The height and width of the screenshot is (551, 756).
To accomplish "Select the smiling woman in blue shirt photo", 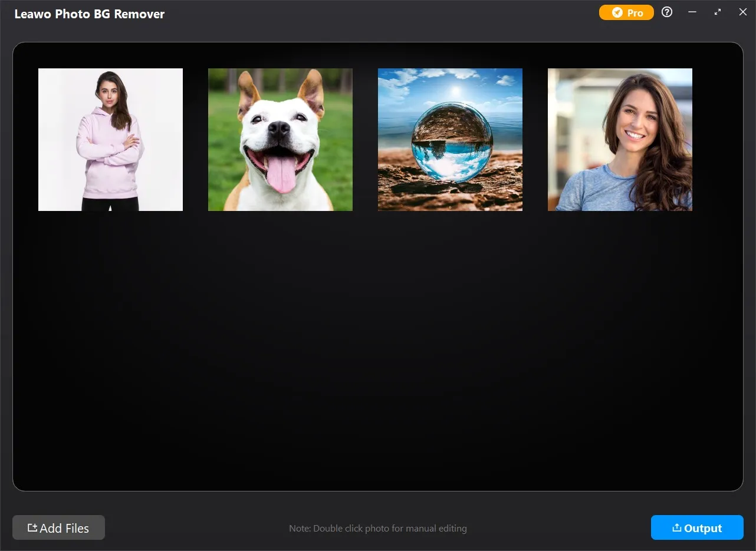I will coord(620,140).
